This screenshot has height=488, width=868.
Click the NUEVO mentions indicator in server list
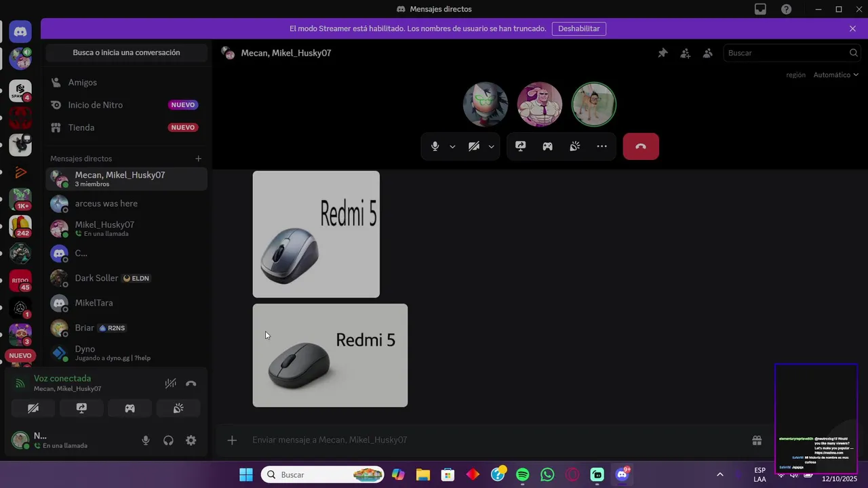coord(20,355)
